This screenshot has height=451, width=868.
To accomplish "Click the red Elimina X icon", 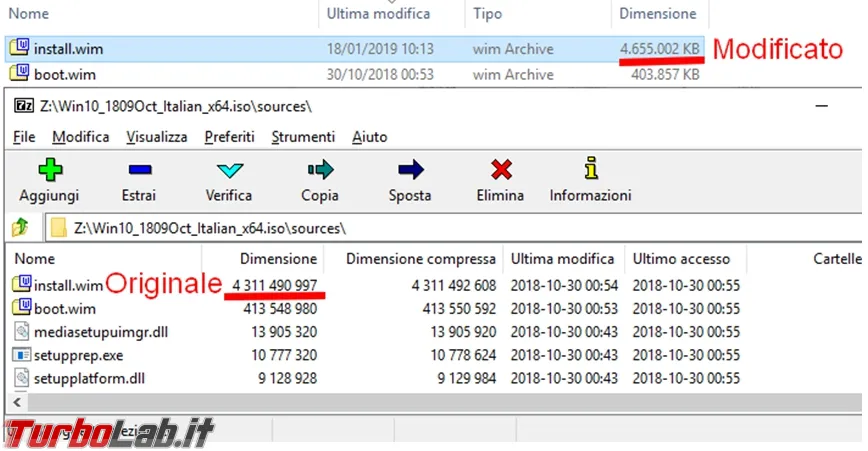I will [501, 169].
